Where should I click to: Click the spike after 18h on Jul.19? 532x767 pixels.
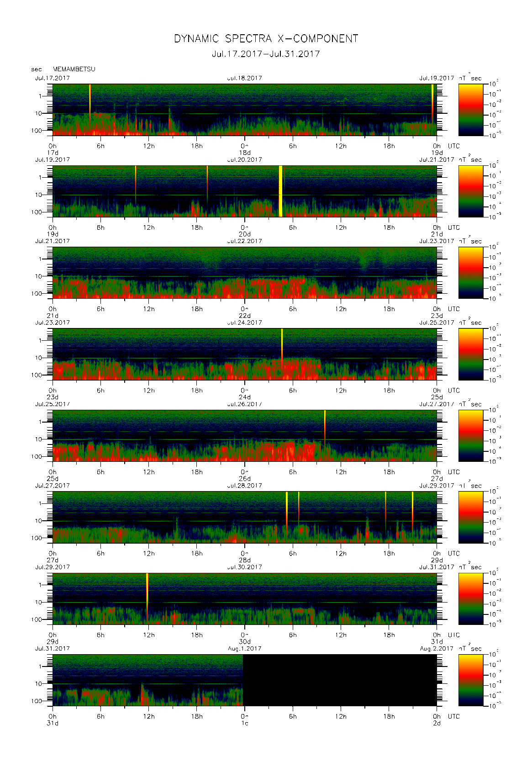point(207,183)
